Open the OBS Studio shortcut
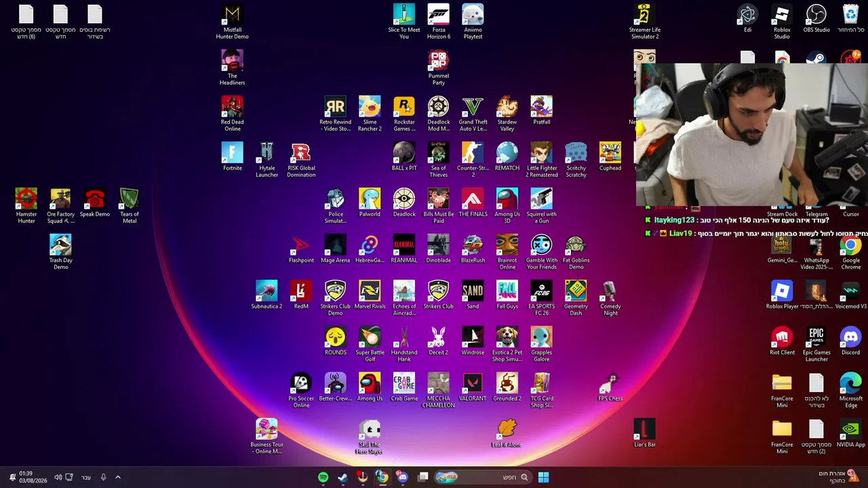This screenshot has width=868, height=488. tap(816, 18)
